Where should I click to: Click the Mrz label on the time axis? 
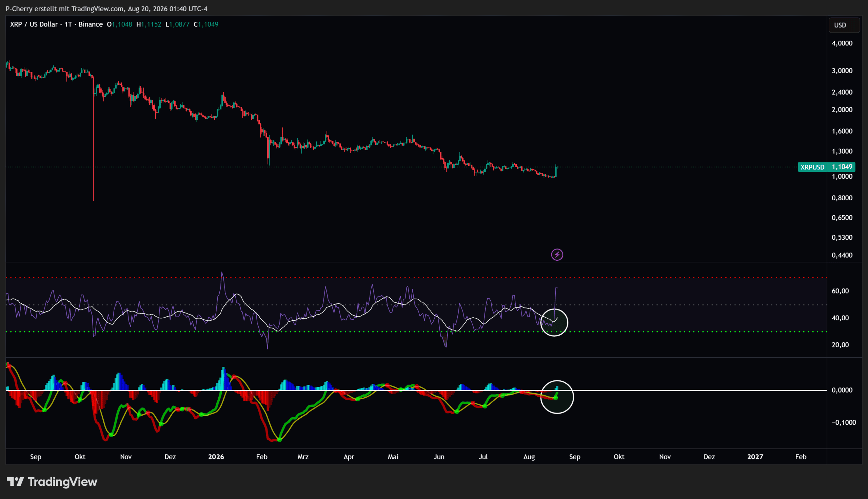click(303, 457)
